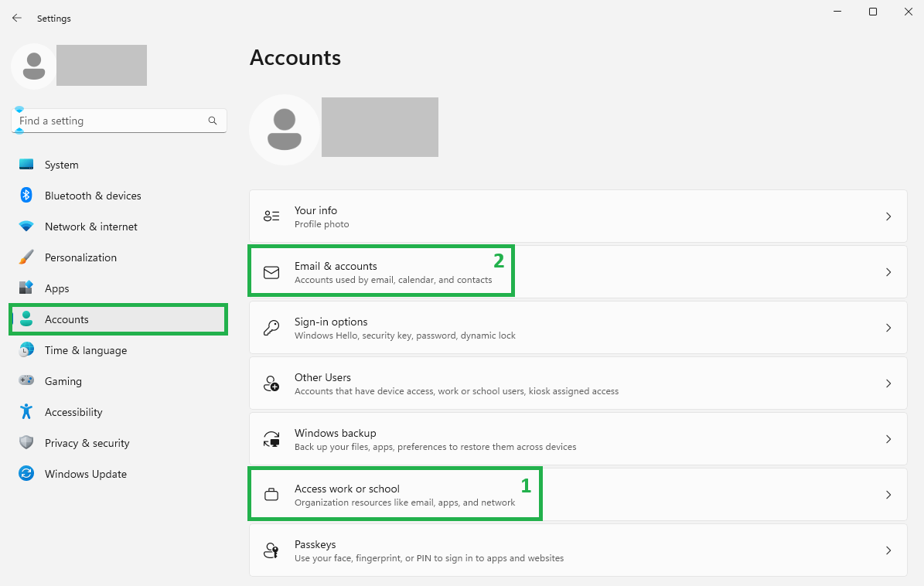
Task: Click the Email envelope icon
Action: click(271, 272)
